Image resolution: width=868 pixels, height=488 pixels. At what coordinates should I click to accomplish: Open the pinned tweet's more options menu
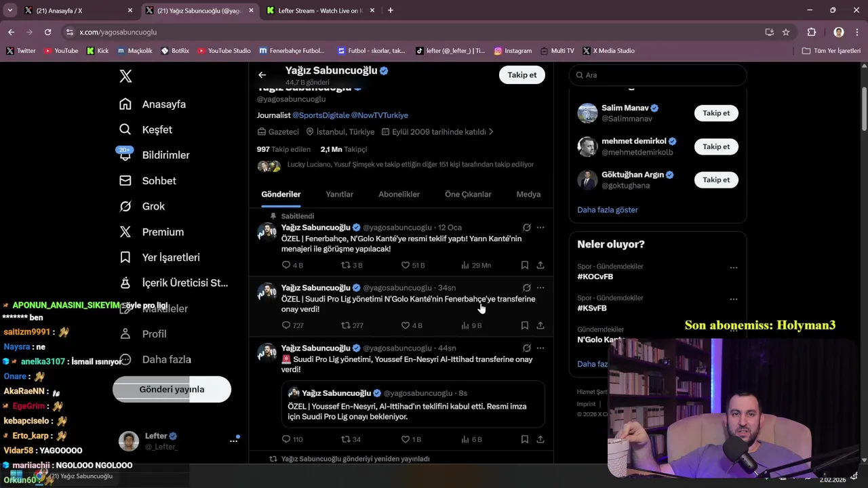coord(540,228)
